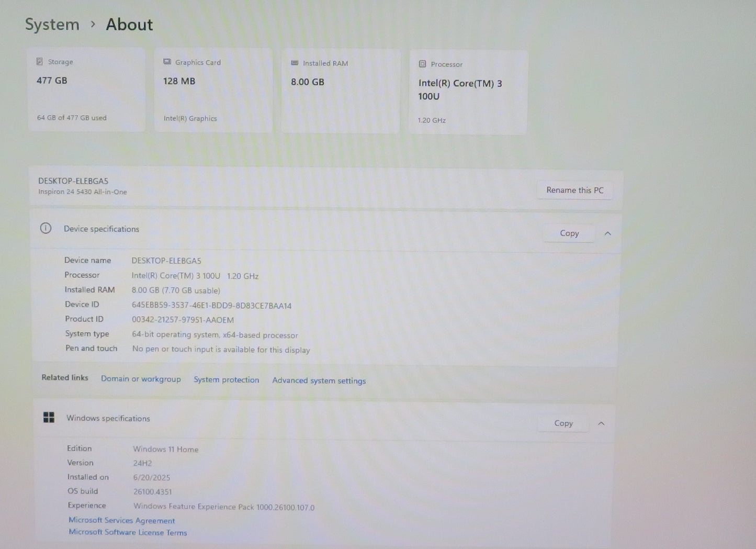756x549 pixels.
Task: Open Microsoft Services Agreement link
Action: coord(122,520)
